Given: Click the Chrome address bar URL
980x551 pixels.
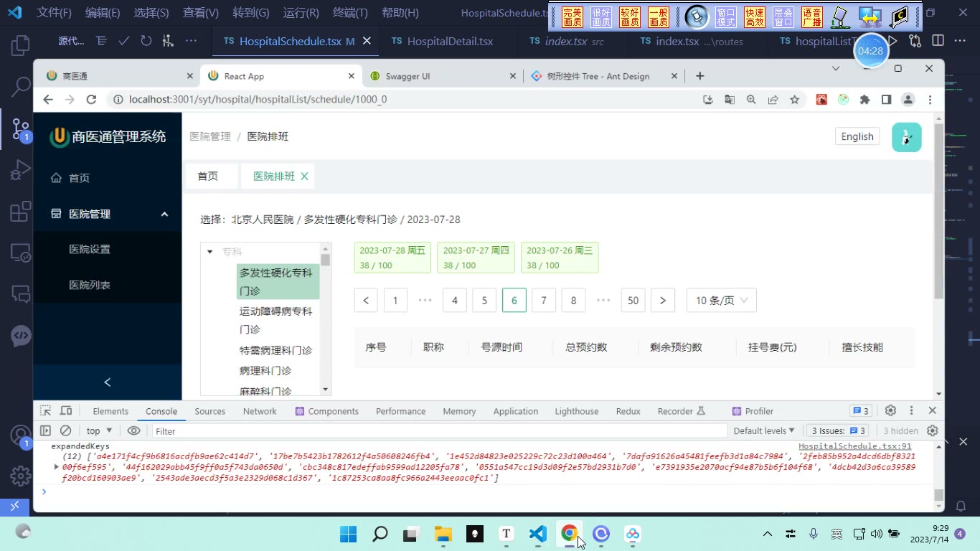Looking at the screenshot, I should [258, 100].
